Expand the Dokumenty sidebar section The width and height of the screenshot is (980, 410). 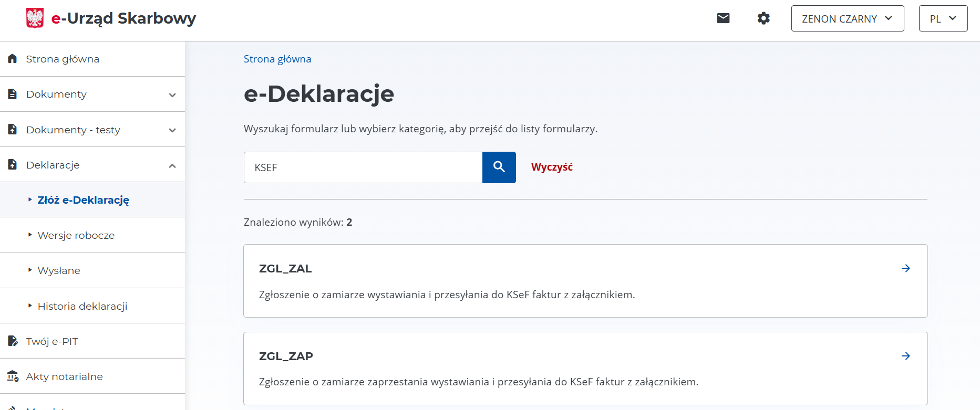pyautogui.click(x=172, y=94)
